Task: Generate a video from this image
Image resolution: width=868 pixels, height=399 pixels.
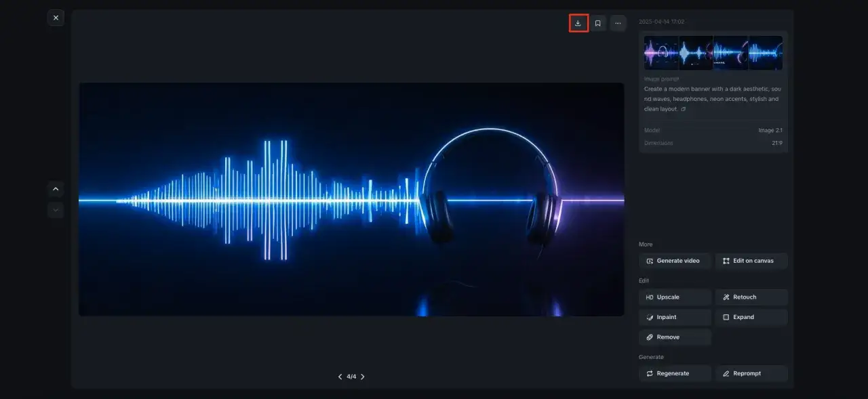Action: (x=675, y=260)
